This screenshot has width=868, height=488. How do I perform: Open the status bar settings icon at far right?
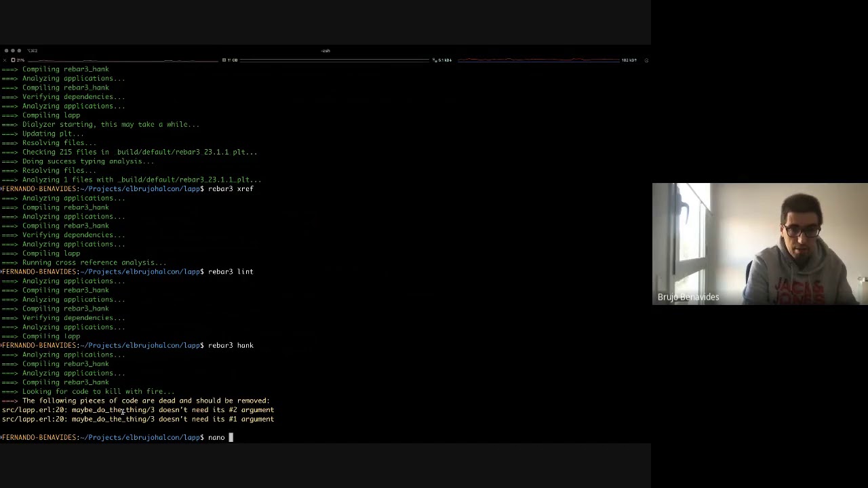[646, 60]
